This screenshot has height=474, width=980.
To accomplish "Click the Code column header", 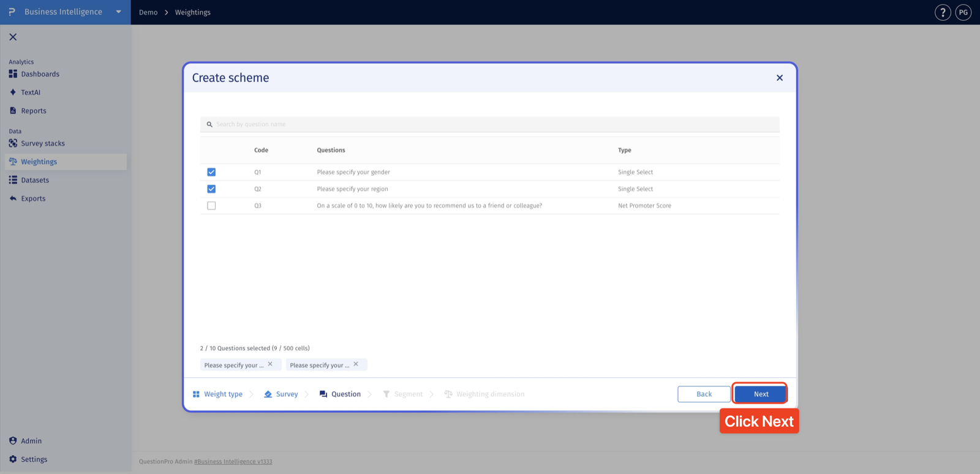I will 262,150.
